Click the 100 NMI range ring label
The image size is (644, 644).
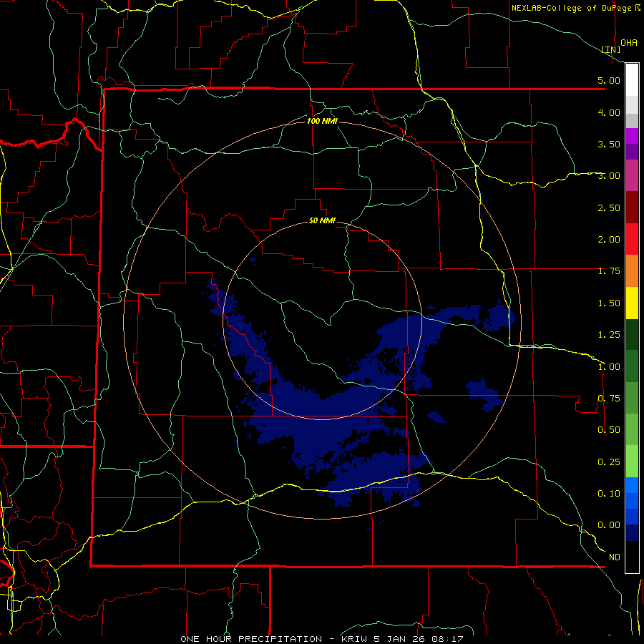pyautogui.click(x=322, y=121)
